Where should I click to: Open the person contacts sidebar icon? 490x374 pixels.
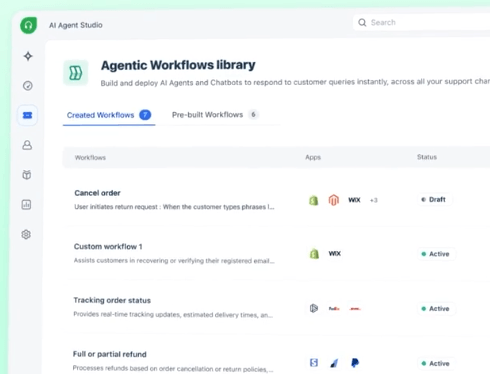[x=27, y=145]
